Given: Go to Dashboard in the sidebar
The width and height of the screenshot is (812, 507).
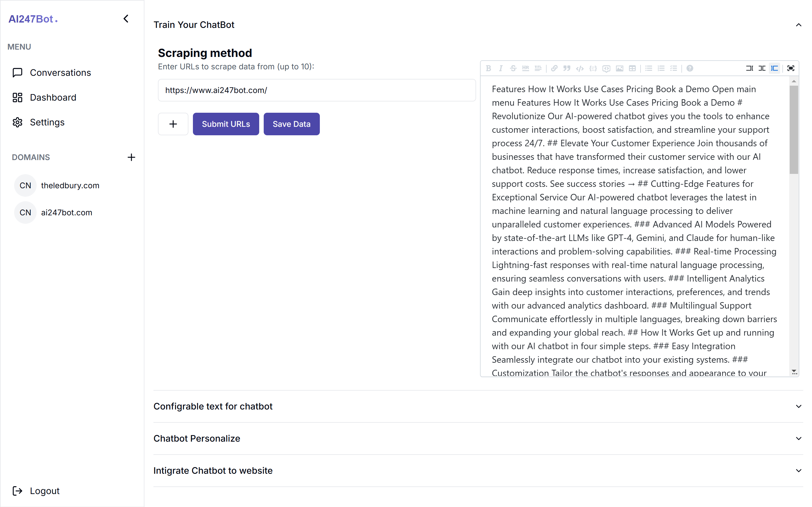Looking at the screenshot, I should point(53,98).
